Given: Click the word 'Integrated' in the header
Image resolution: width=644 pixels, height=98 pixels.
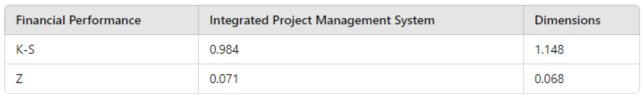Looking at the screenshot, I should [239, 20].
